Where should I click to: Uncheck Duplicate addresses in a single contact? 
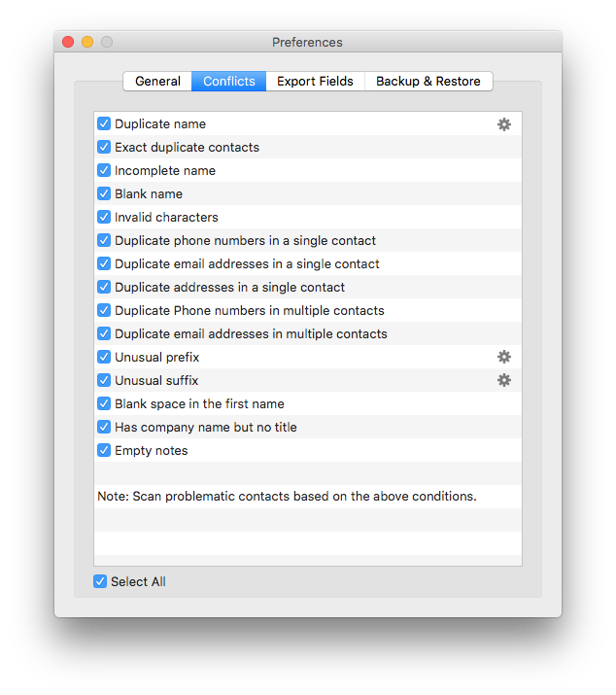coord(104,287)
